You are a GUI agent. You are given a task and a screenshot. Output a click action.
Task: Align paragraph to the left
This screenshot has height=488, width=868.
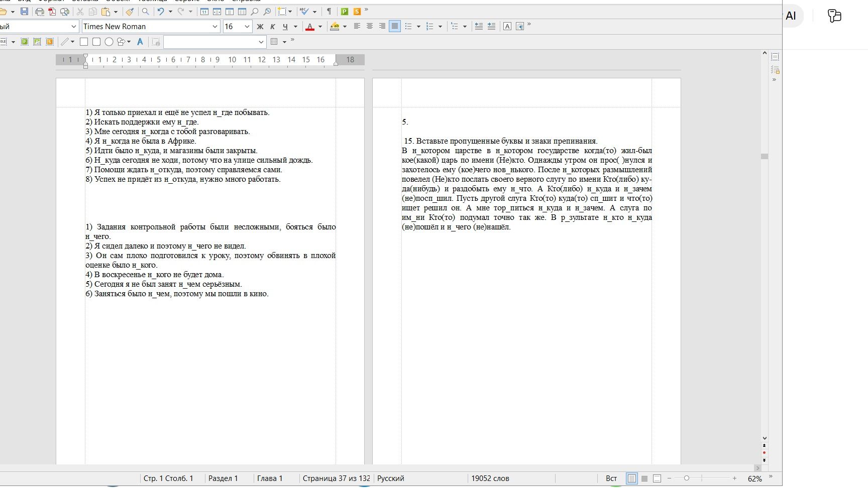357,27
